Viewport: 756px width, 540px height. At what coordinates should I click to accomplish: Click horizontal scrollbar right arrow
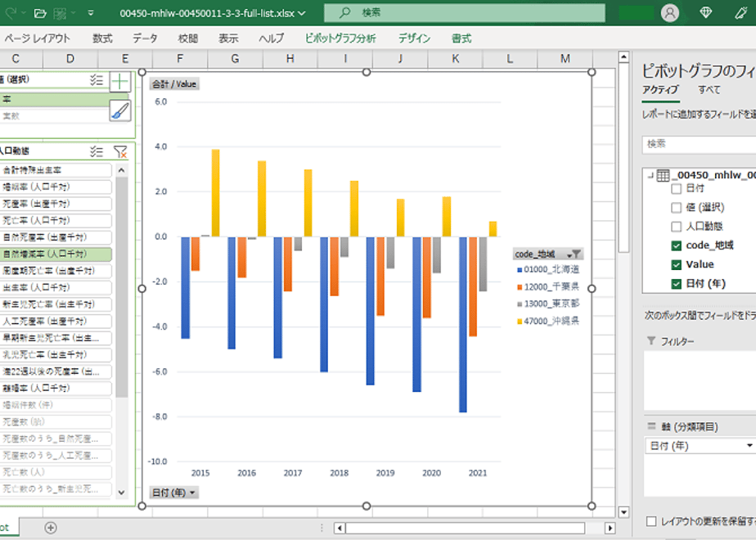pos(610,528)
